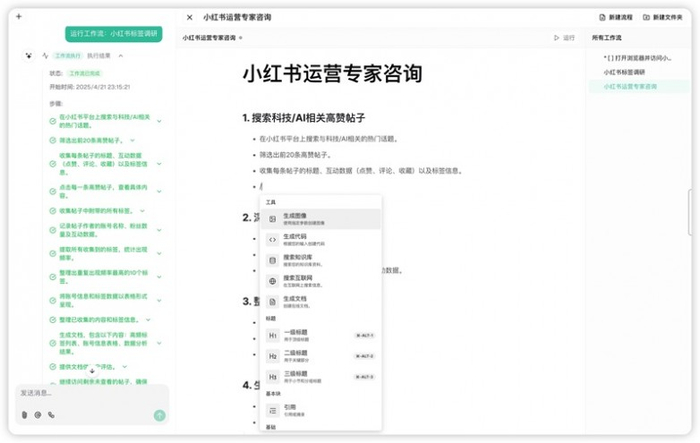Select the 引用 quote block option
700x443 pixels.
point(321,410)
